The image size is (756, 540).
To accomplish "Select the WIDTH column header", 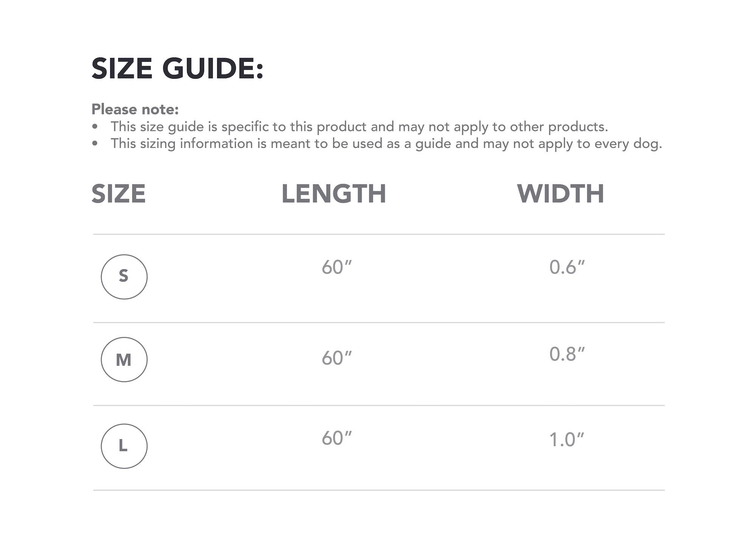I will (x=561, y=193).
